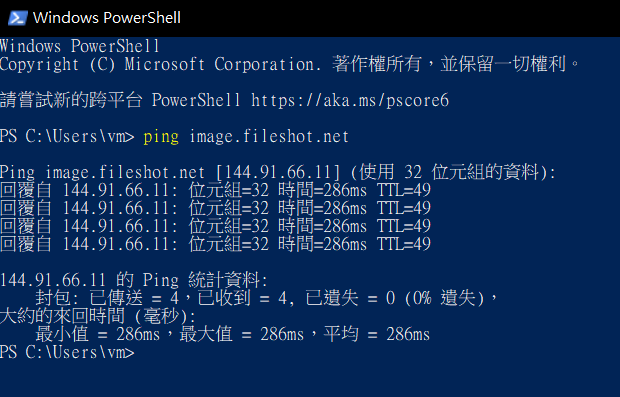
Task: Click the 最大值 = 286ms value
Action: pos(242,334)
